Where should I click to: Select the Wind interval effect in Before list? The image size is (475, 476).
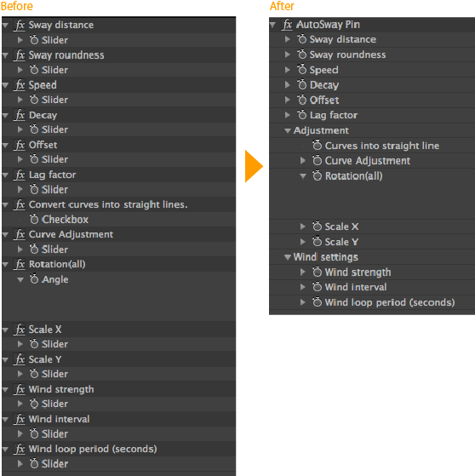(59, 419)
